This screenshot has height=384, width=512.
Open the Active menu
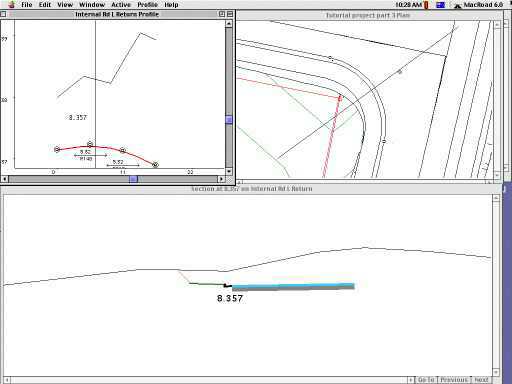(x=121, y=5)
